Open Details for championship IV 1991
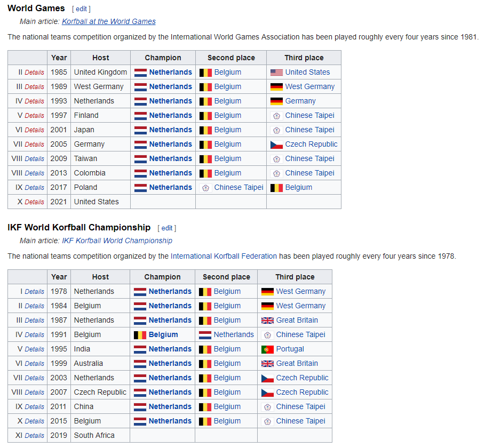This screenshot has width=485, height=448. point(34,335)
